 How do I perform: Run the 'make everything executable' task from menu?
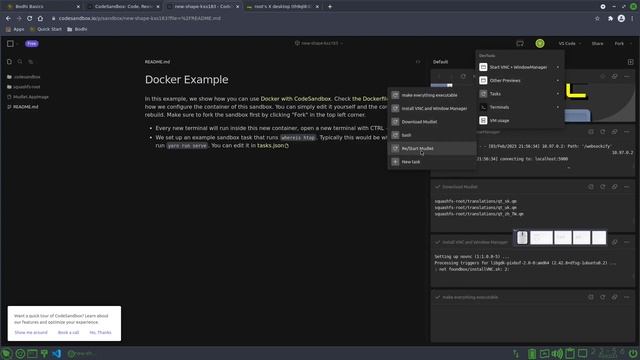[432, 95]
